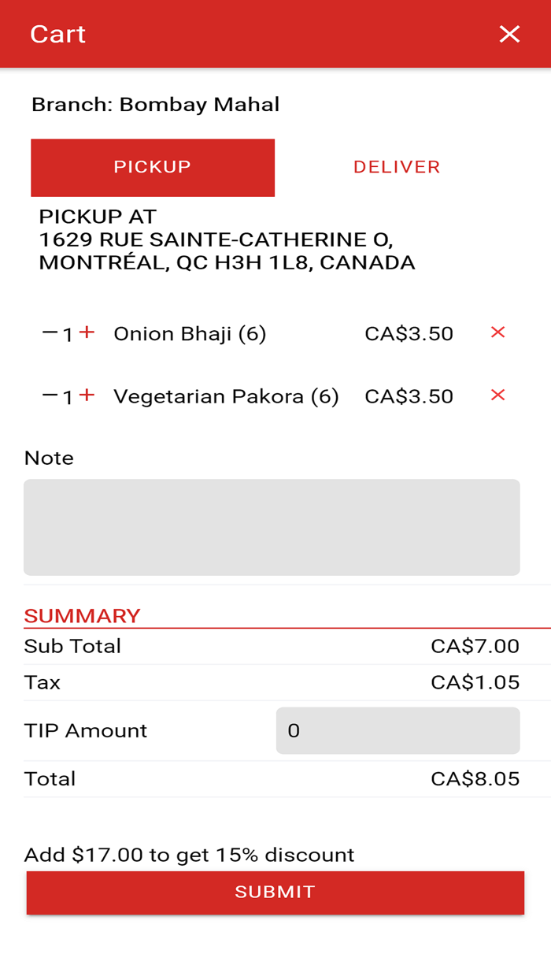Click the TIP Amount field
This screenshot has width=551, height=980.
(x=398, y=730)
